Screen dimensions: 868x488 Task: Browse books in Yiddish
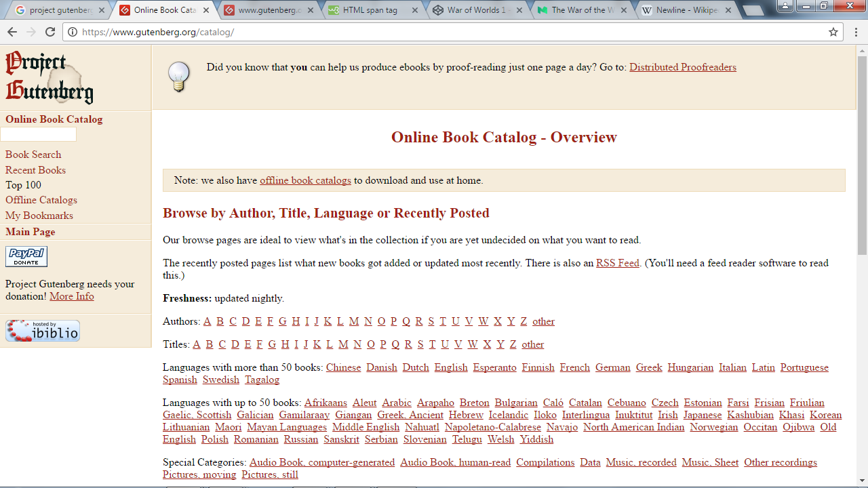coord(536,439)
